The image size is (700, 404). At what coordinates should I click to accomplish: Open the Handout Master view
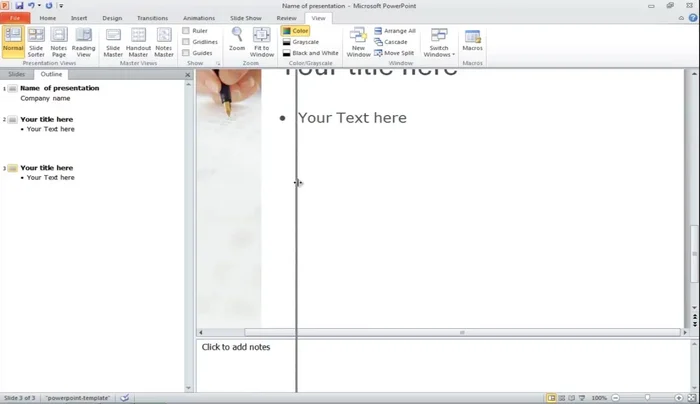click(138, 41)
